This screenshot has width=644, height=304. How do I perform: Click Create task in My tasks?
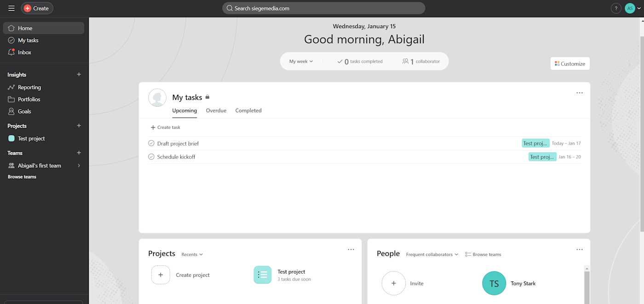[166, 127]
